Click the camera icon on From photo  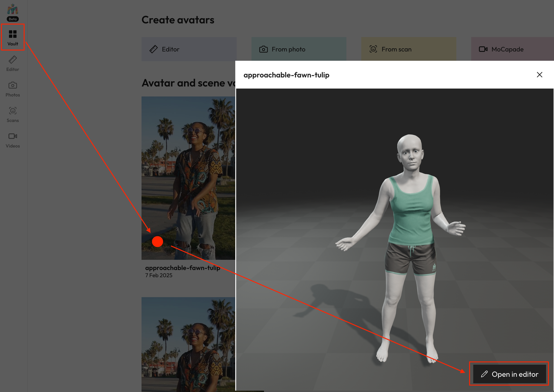(263, 49)
